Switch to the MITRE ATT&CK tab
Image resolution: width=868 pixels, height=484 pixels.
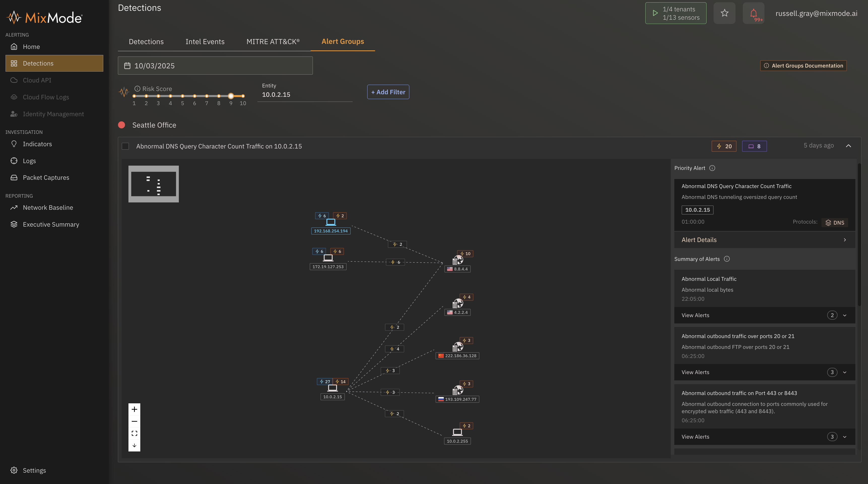click(273, 42)
